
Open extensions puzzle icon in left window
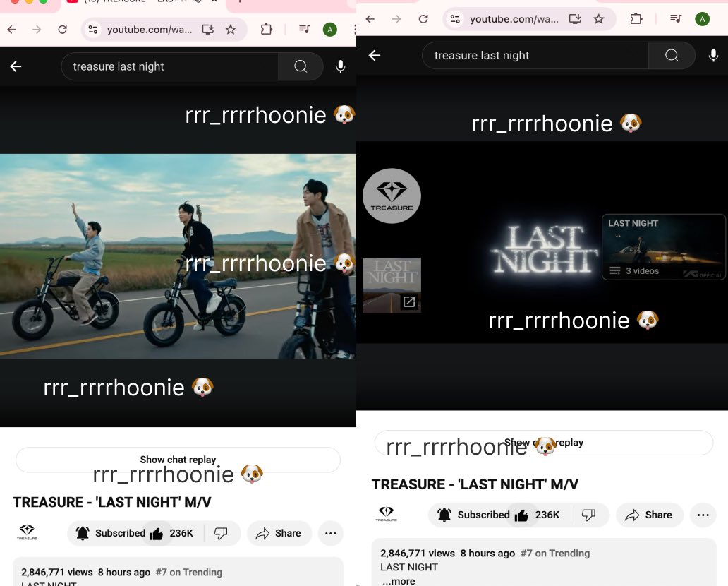coord(266,30)
